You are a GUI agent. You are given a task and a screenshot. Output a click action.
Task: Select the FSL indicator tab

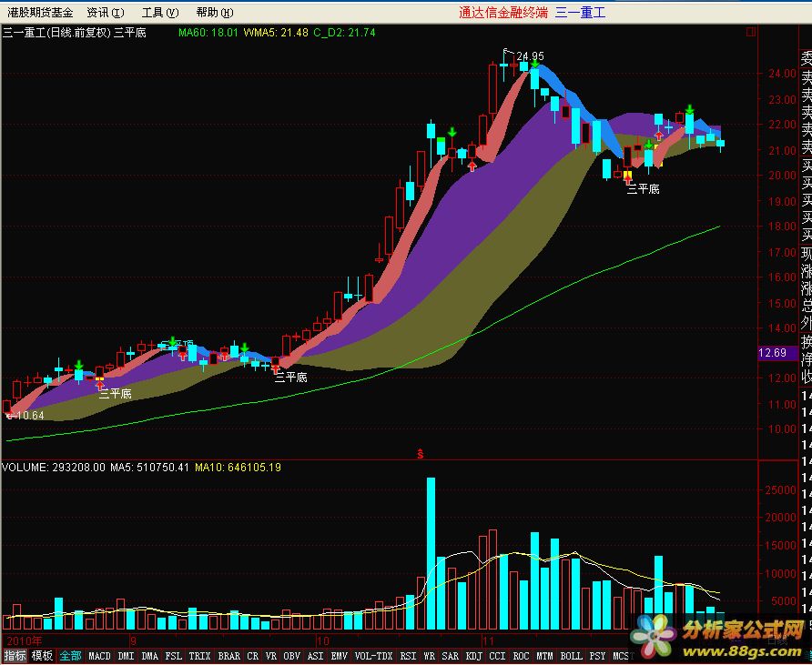[x=174, y=656]
